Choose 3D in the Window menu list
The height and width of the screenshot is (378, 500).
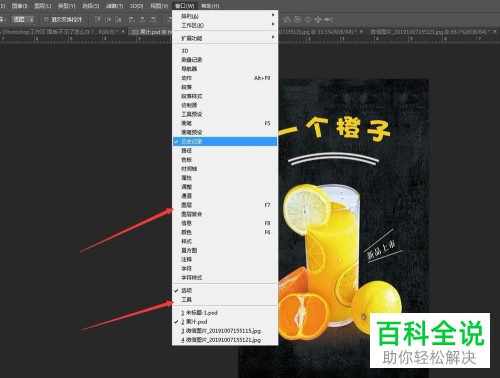click(x=225, y=51)
